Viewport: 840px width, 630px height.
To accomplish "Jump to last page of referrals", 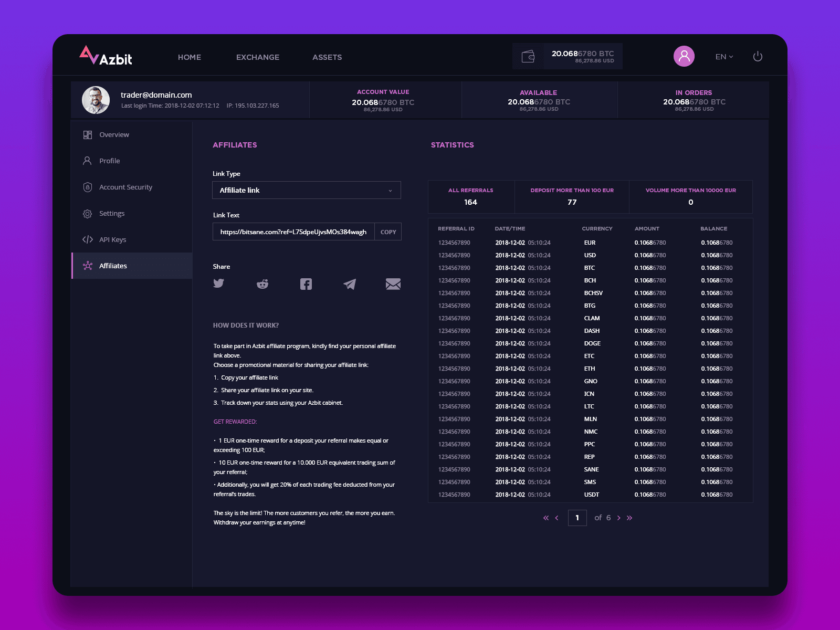I will pos(629,518).
